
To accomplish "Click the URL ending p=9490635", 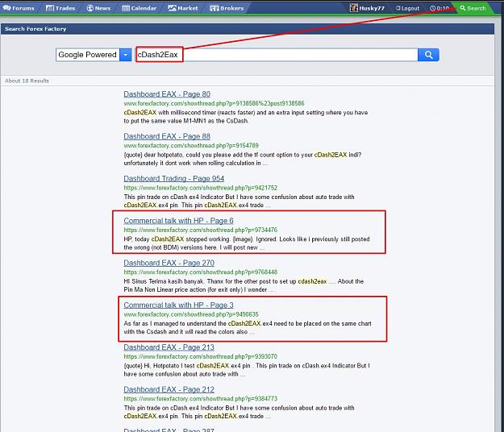I will click(x=191, y=314).
